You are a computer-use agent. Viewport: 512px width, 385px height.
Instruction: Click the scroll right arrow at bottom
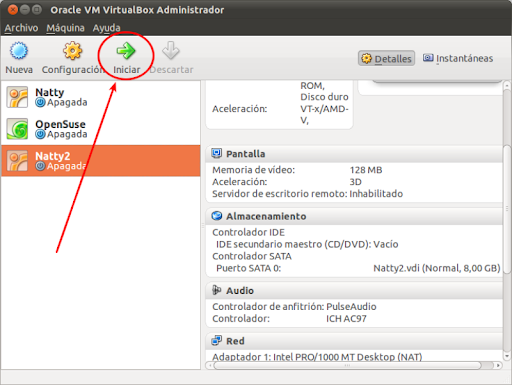(x=498, y=365)
